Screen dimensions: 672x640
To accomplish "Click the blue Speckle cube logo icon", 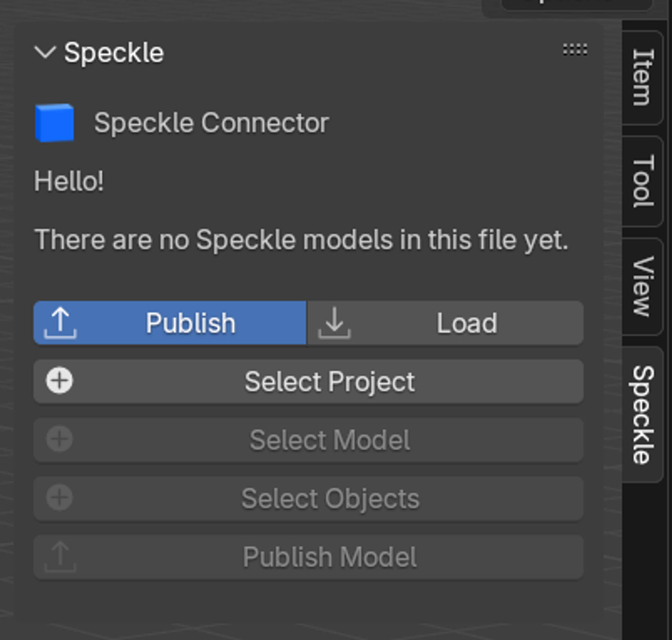I will point(55,123).
